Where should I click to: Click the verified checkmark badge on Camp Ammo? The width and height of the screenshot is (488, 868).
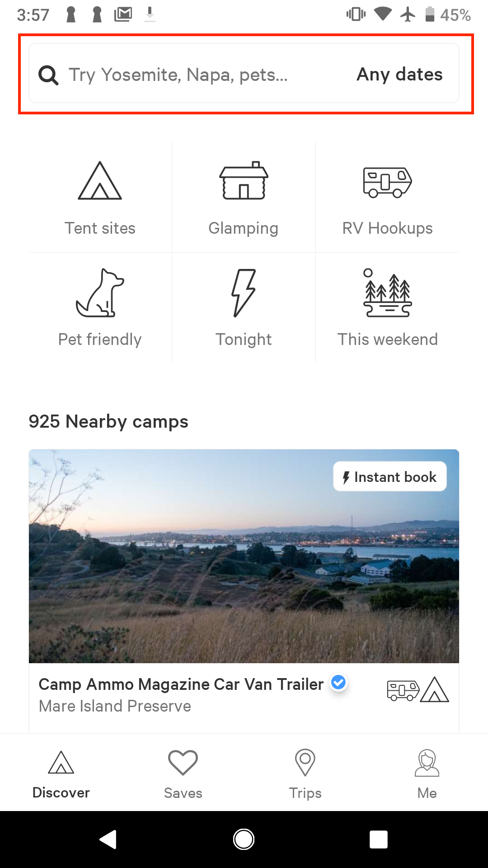click(338, 683)
